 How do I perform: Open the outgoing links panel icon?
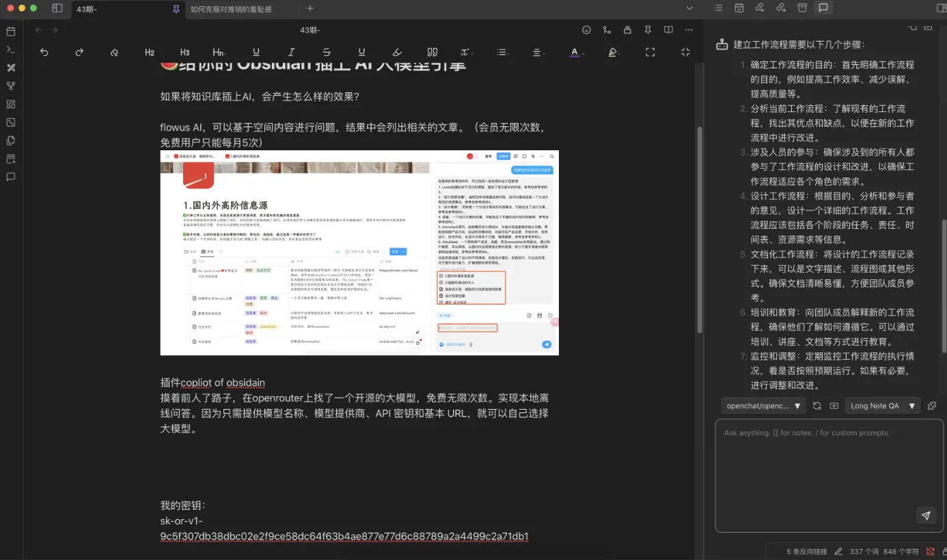coord(780,8)
